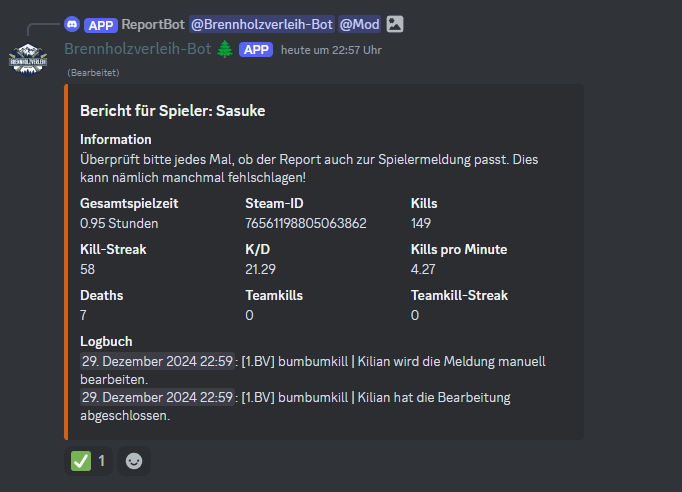
Task: Click the APP badge before ReportBot
Action: click(100, 24)
